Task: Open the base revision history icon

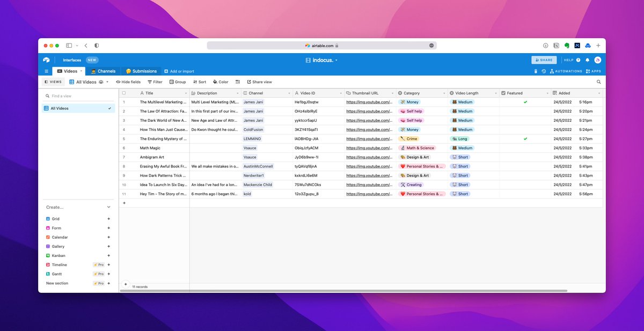Action: [544, 71]
